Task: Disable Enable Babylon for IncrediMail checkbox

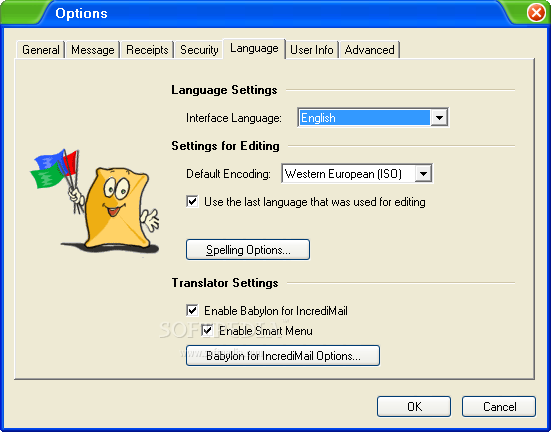Action: [192, 310]
